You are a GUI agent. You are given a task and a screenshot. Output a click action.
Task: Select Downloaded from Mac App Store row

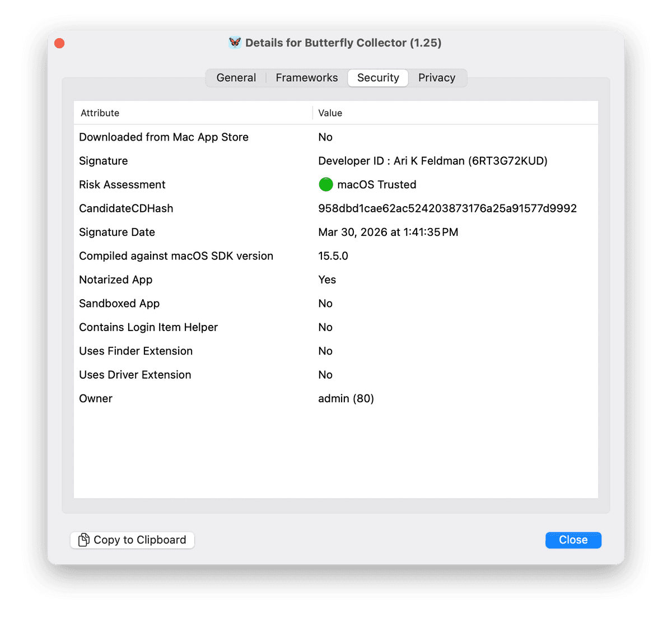[164, 137]
